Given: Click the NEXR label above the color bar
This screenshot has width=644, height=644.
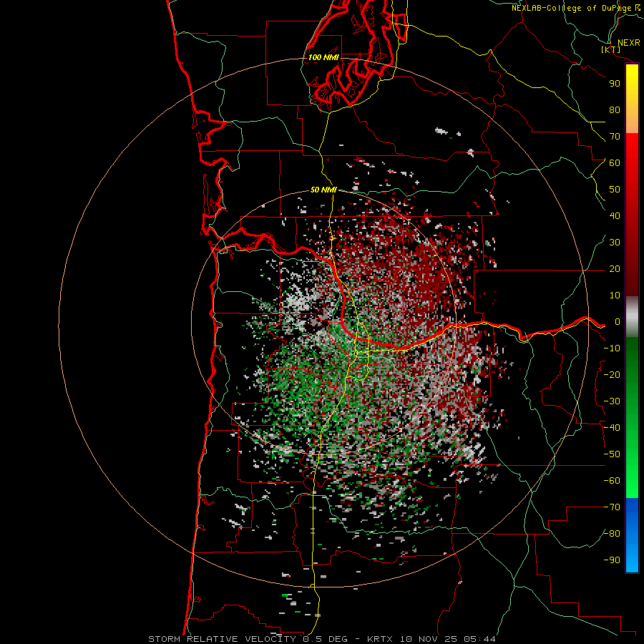Looking at the screenshot, I should click(629, 43).
